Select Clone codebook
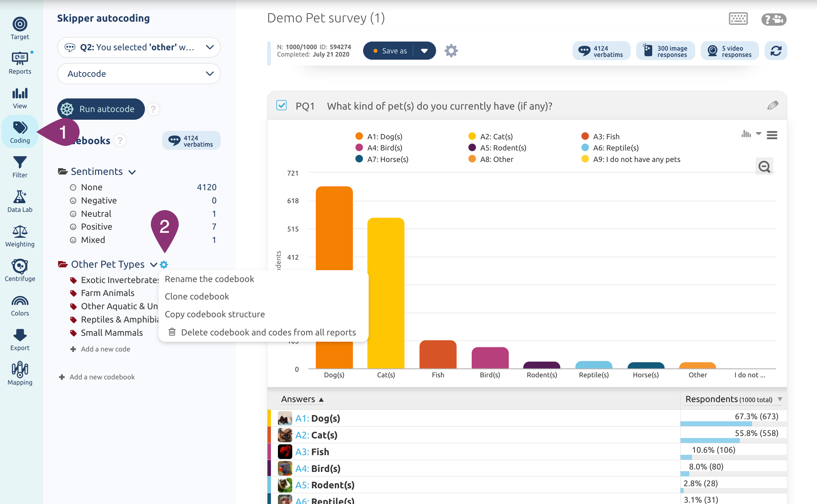 click(x=197, y=296)
